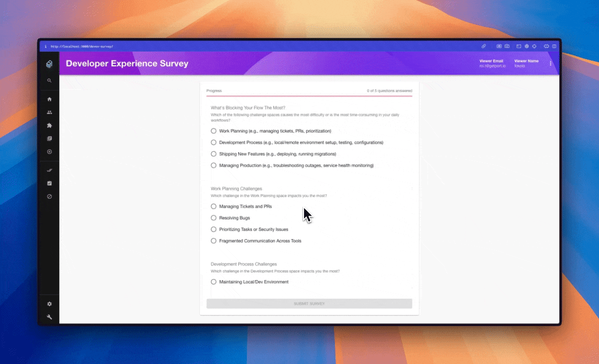Open sidebar settings gear
Screen dimensions: 599x364
[x=49, y=304]
